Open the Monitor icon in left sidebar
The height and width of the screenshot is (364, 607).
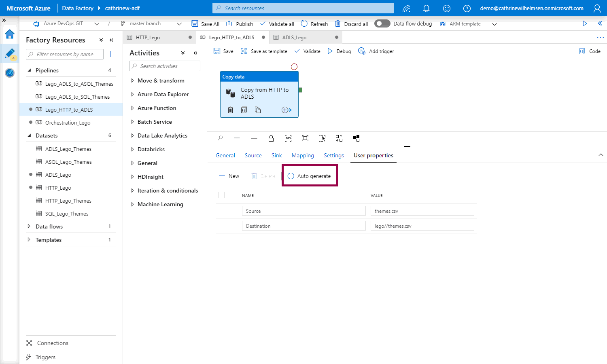coord(10,73)
